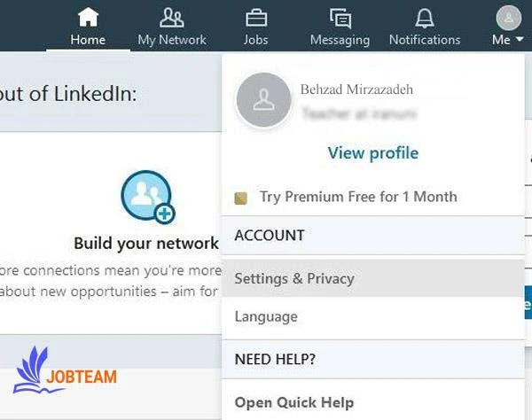Click the Home house icon
Screen dimensions: 532x420
pyautogui.click(x=88, y=18)
